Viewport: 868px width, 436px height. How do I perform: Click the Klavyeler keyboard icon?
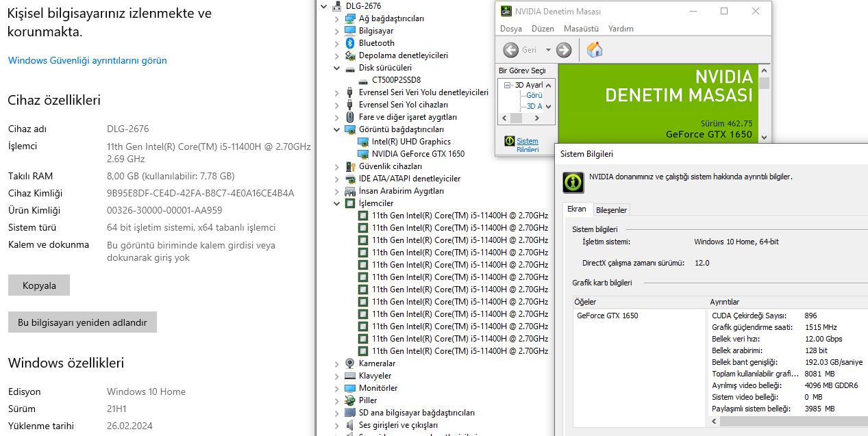[350, 376]
